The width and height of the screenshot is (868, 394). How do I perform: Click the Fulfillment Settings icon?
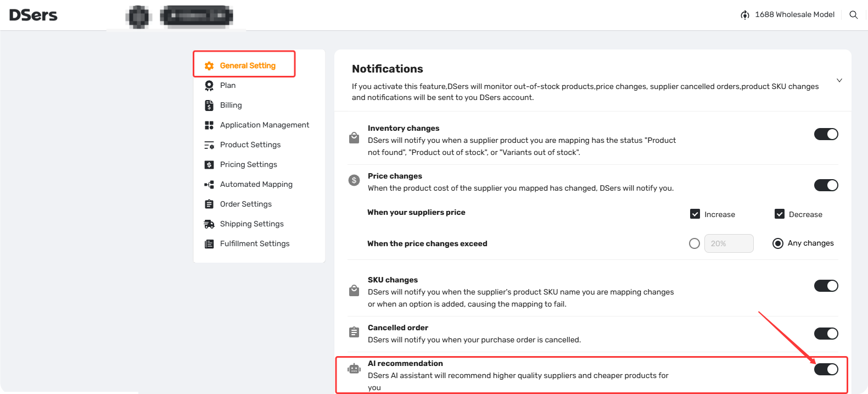209,244
